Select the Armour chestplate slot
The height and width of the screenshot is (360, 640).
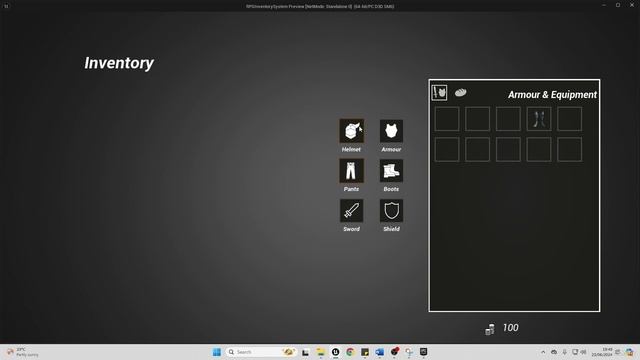pyautogui.click(x=391, y=131)
